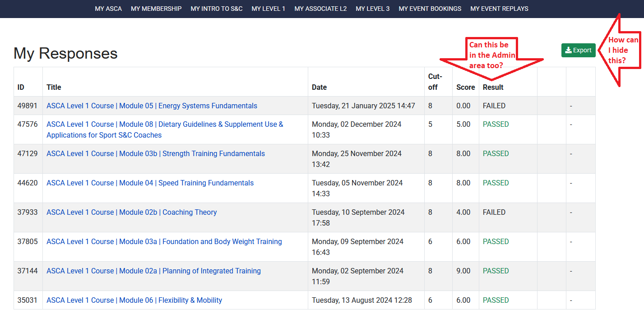Navigate to MY ASSOCIATE L2
Screen dimensions: 644x314
click(320, 9)
